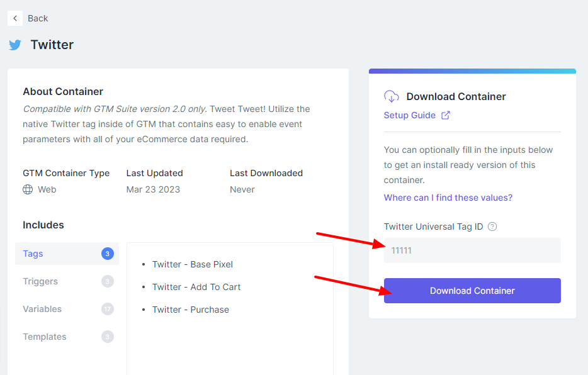
Task: Click the 'Twitter Universal Tag ID' label
Action: coord(434,227)
